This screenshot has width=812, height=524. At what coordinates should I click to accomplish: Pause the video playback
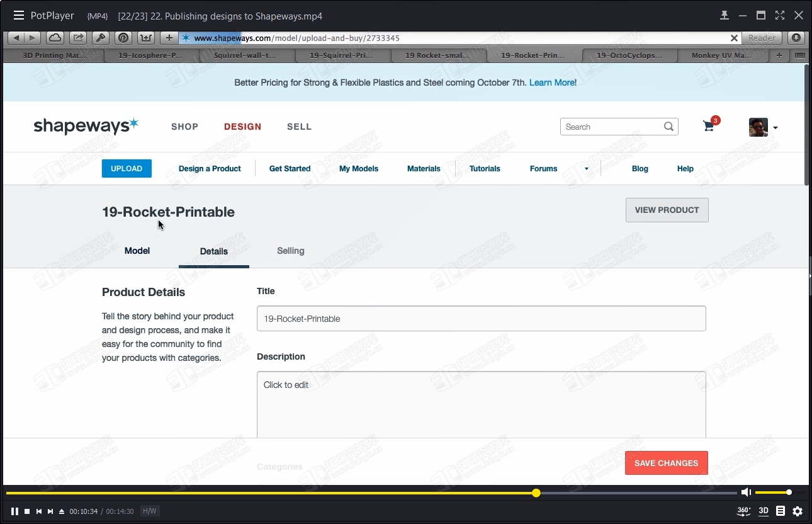[14, 511]
